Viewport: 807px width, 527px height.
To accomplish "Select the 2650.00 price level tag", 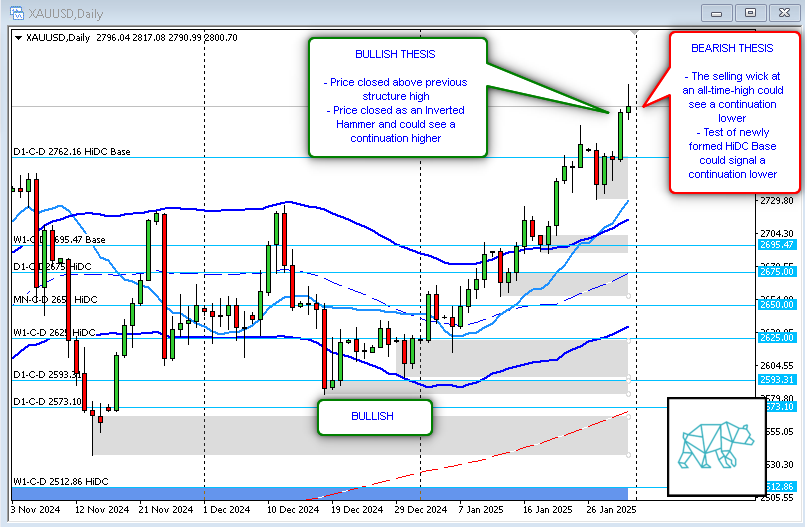I will tap(776, 305).
